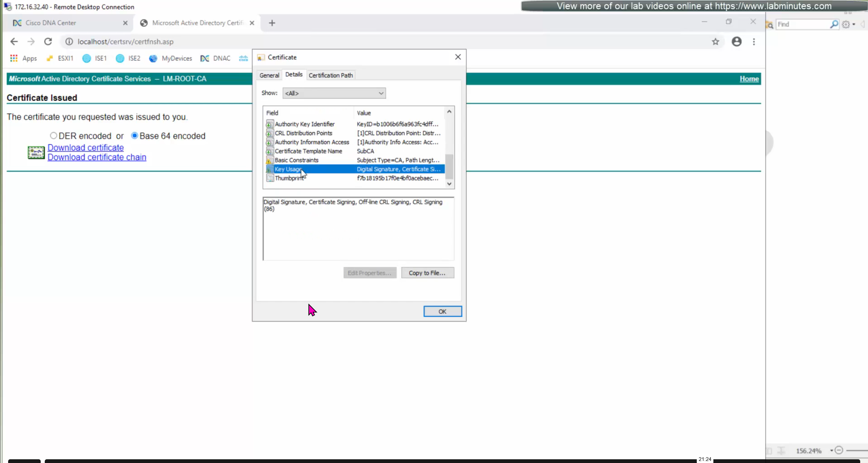Select Basic Constraints field row

pyautogui.click(x=297, y=160)
